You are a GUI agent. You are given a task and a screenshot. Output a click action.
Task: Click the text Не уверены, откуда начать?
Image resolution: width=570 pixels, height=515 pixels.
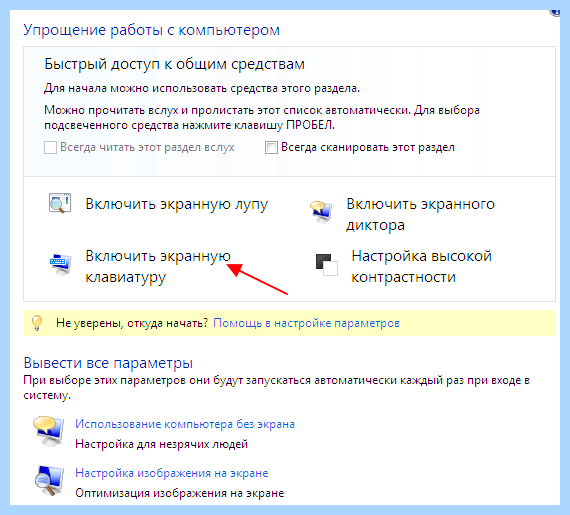pos(132,323)
